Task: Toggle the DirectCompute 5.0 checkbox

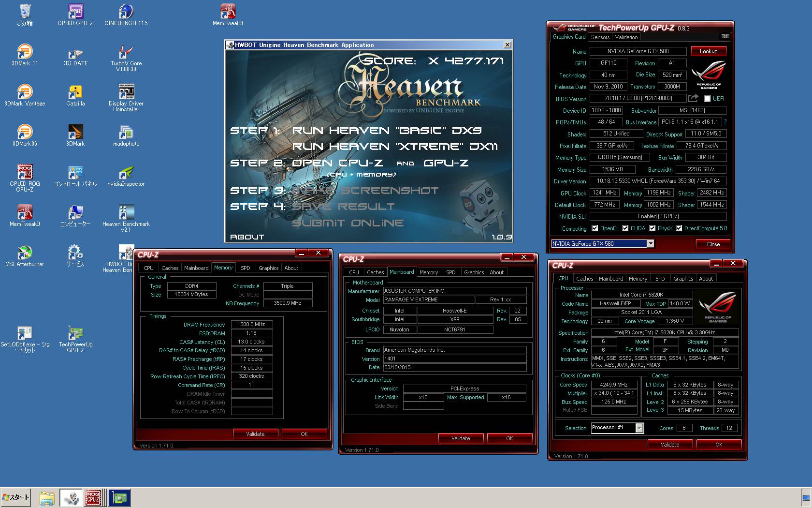Action: tap(679, 228)
